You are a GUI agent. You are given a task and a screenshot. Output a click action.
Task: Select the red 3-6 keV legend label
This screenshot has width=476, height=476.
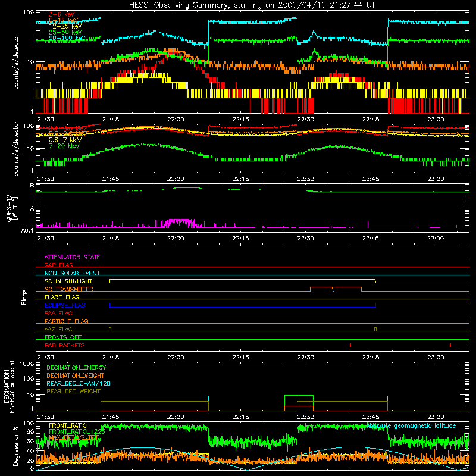(62, 14)
